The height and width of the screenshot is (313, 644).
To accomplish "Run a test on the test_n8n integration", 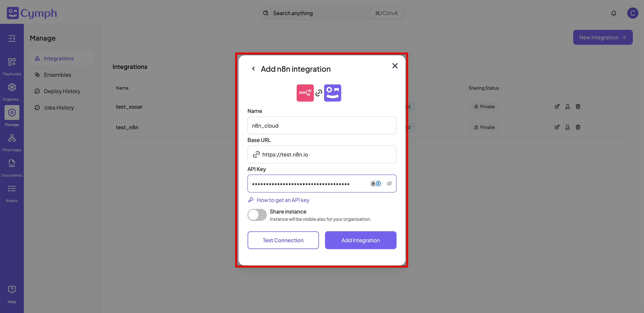I will [567, 127].
